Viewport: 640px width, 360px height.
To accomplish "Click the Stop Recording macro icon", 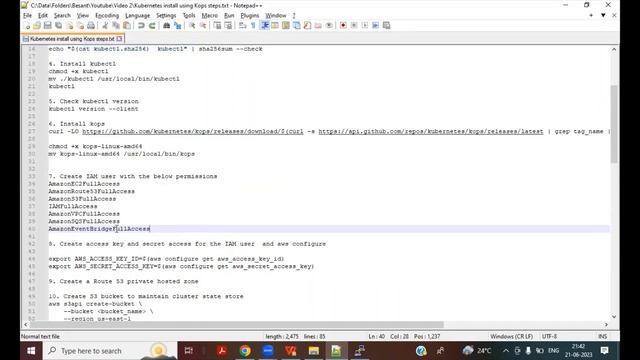I will [x=354, y=26].
